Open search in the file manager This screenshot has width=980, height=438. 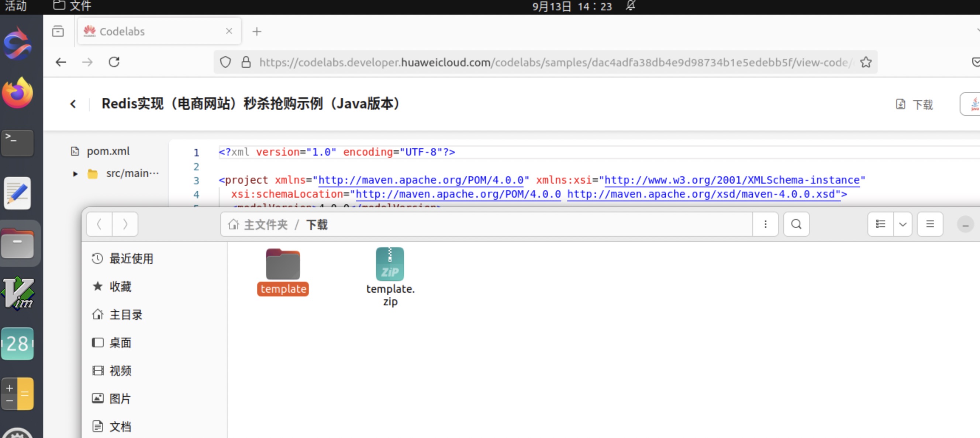pos(796,224)
